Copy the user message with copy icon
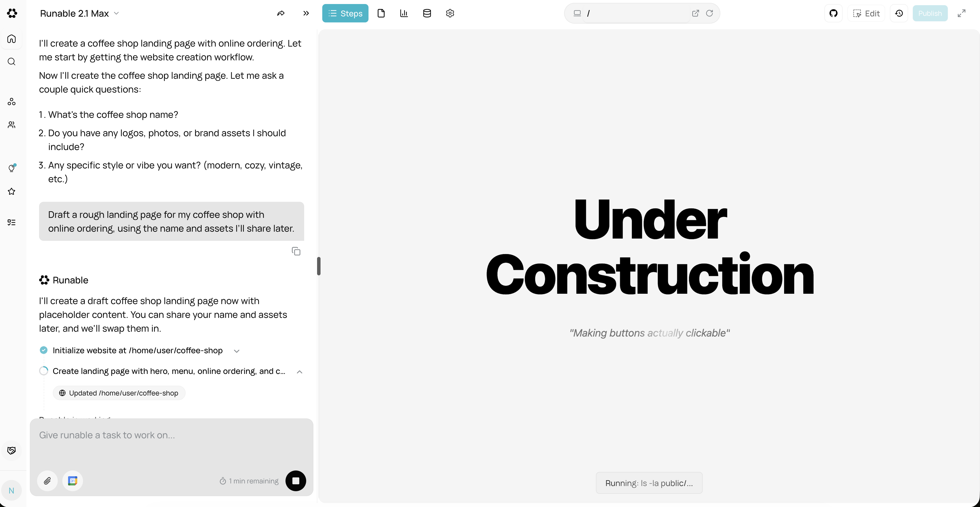This screenshot has width=980, height=507. pos(296,251)
